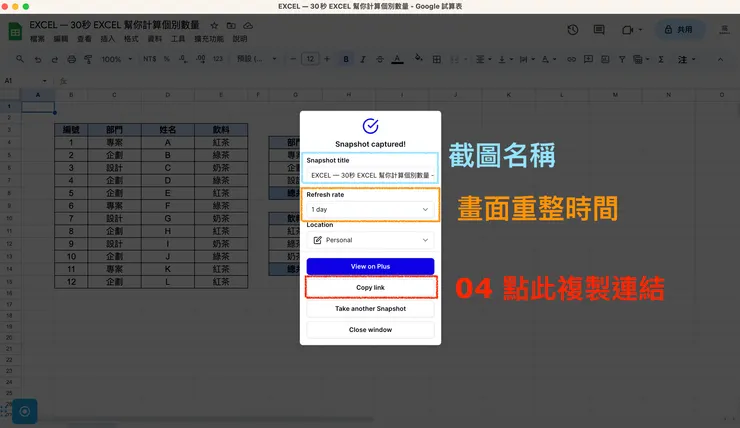
Task: Open the fill color bucket
Action: [x=418, y=59]
